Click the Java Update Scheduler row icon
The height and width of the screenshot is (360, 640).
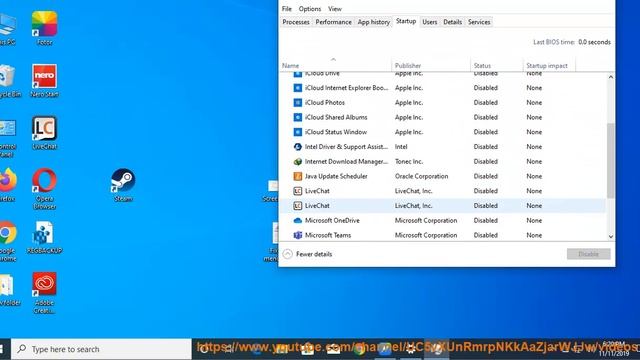[298, 176]
